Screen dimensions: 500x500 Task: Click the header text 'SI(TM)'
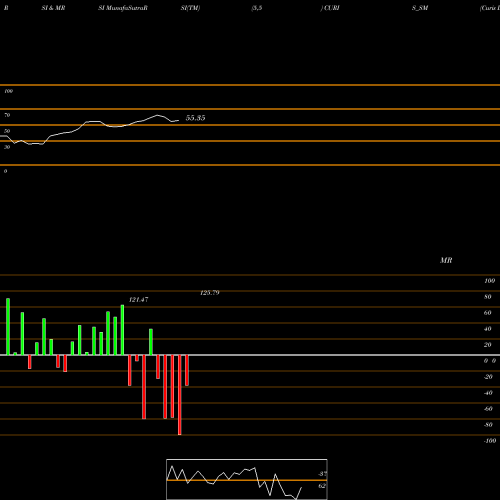[x=190, y=8]
